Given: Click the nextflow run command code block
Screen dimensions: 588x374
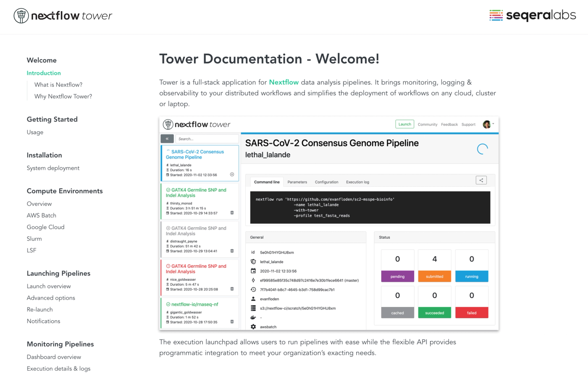Looking at the screenshot, I should [x=370, y=207].
